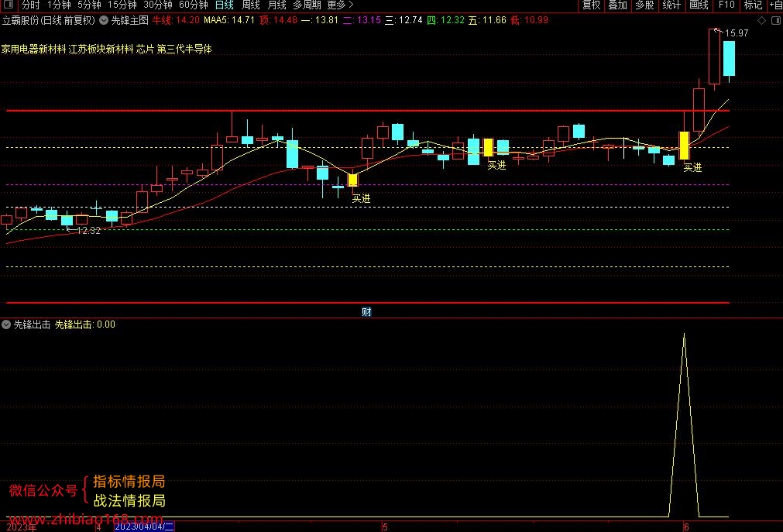
Task: Select the 5分钟 period
Action: pyautogui.click(x=89, y=5)
